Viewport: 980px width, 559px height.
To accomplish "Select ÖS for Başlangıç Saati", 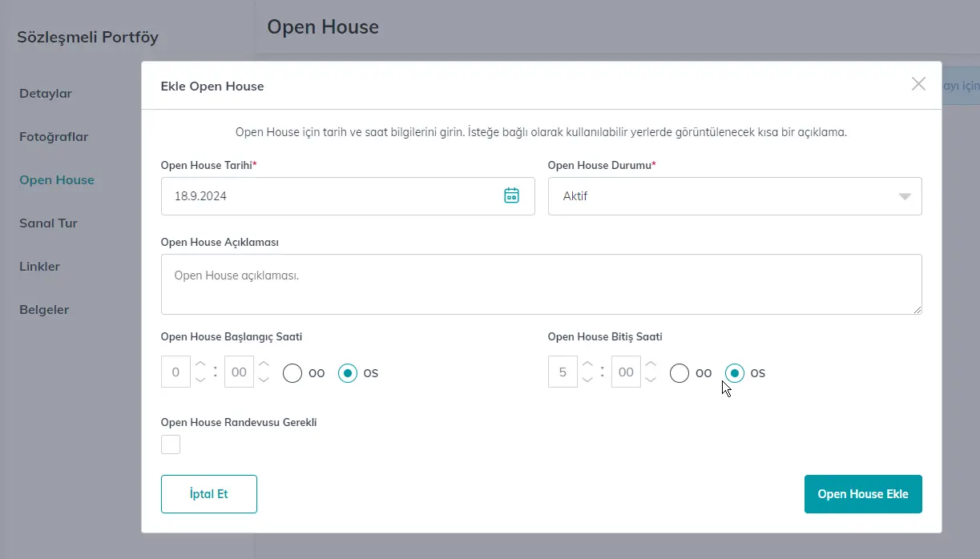I will (347, 373).
